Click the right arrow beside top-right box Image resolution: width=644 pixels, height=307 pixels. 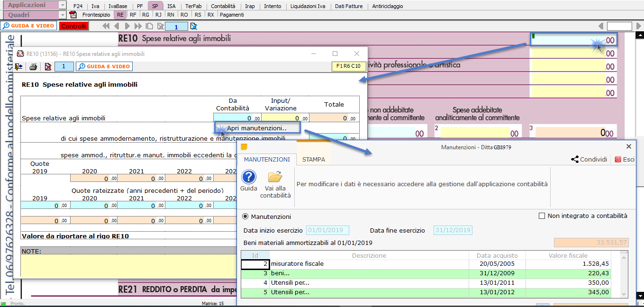[x=638, y=26]
